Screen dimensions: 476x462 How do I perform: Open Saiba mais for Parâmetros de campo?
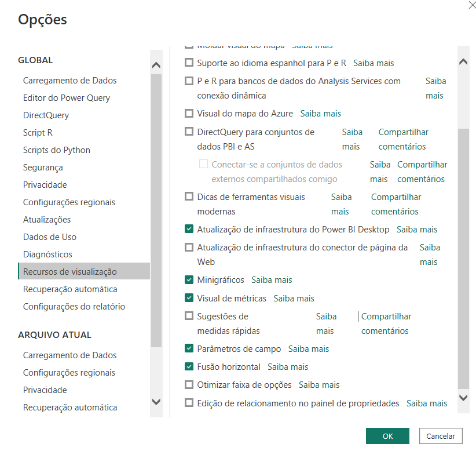309,348
